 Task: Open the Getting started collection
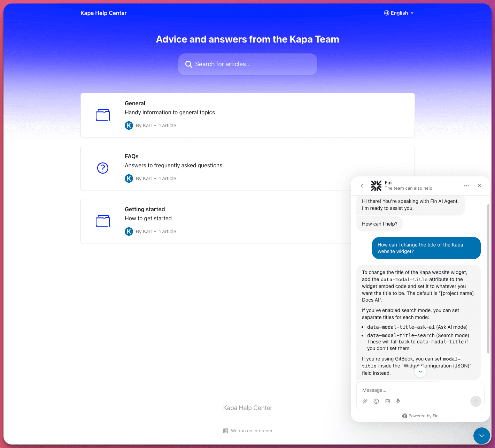click(x=216, y=221)
